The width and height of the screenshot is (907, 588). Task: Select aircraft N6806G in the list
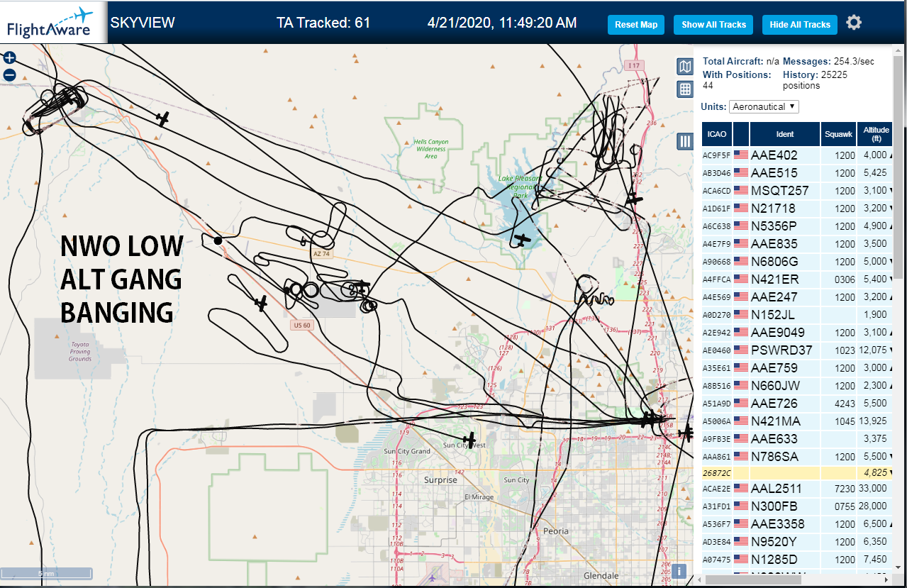[x=798, y=262]
